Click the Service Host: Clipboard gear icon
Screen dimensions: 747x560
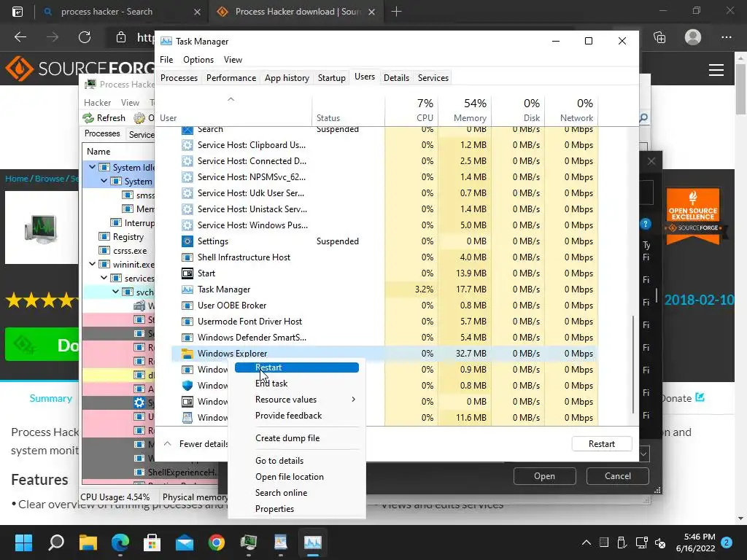[187, 145]
